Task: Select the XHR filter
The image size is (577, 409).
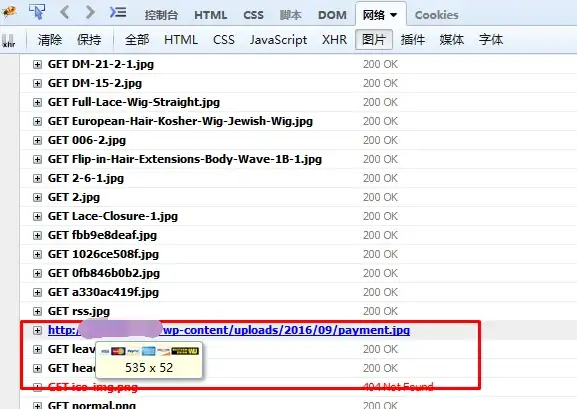Action: point(334,39)
